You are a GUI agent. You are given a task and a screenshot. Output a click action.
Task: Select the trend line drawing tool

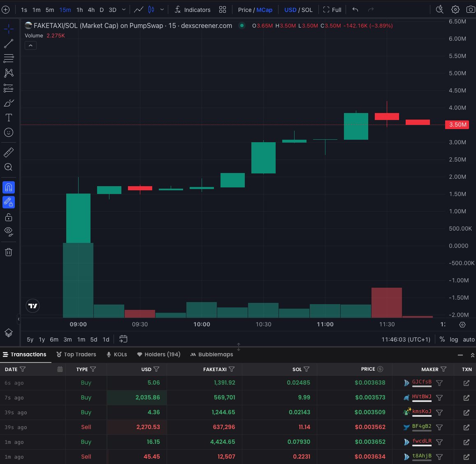pyautogui.click(x=9, y=44)
